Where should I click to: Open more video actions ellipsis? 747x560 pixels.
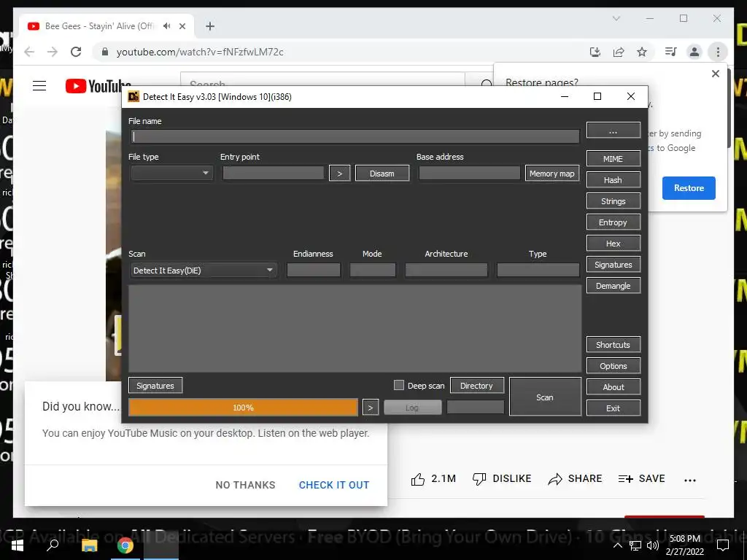coord(690,480)
